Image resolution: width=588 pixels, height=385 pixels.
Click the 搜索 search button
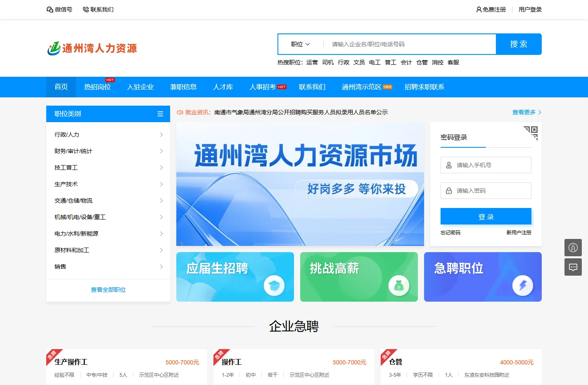click(519, 44)
